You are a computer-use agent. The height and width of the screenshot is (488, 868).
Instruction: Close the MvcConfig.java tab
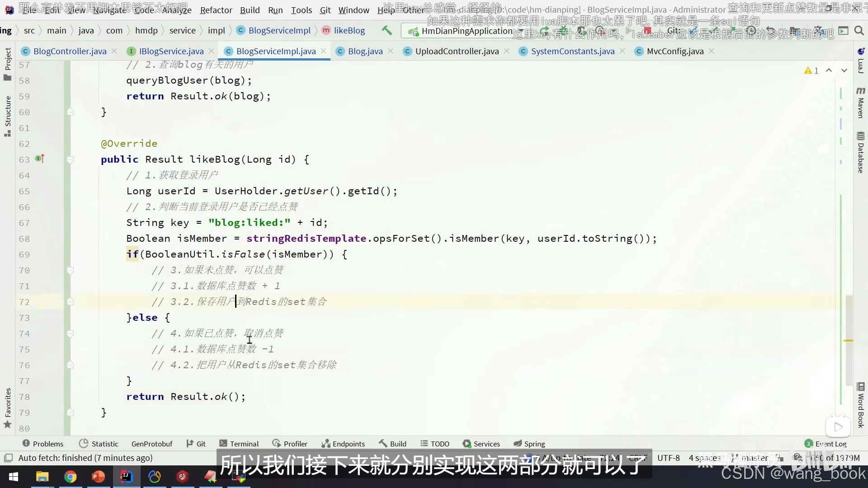[712, 51]
